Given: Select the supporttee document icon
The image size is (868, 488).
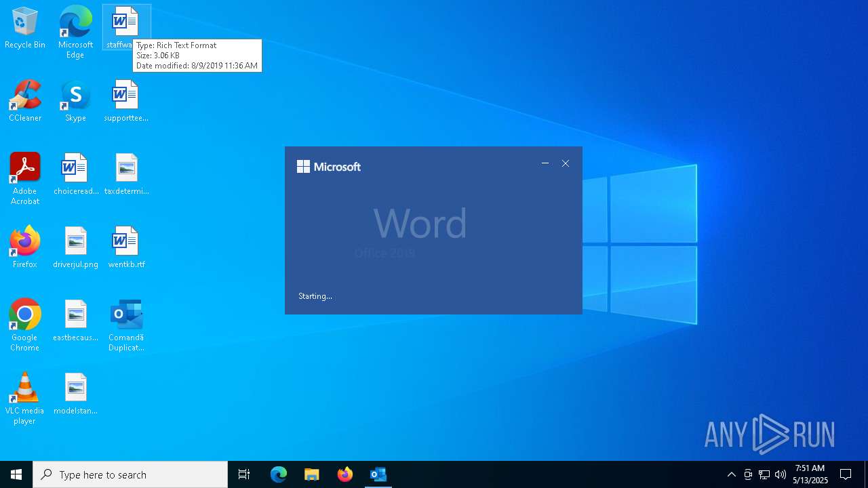Looking at the screenshot, I should [126, 101].
